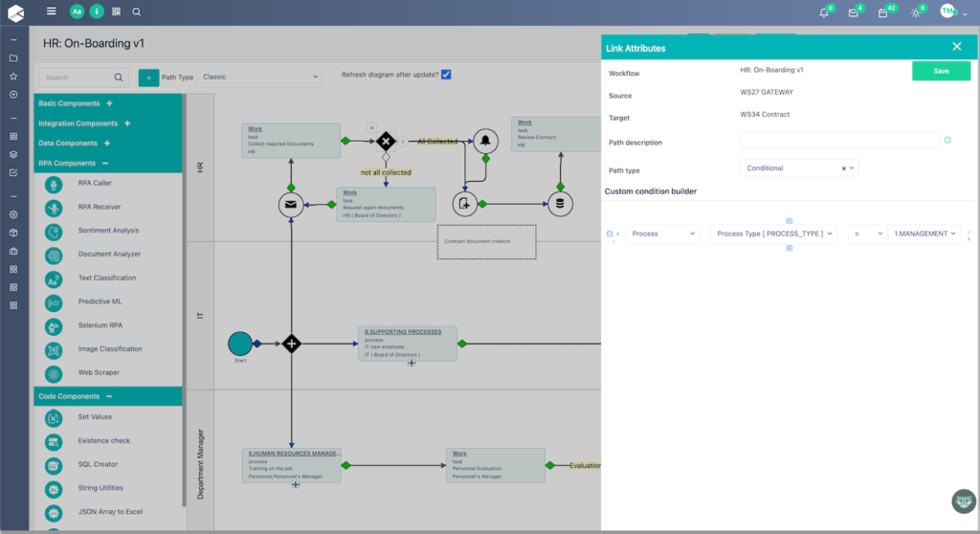This screenshot has width=980, height=534.
Task: Open the Process Type [PROCESS_TYPE] dropdown
Action: (x=773, y=234)
